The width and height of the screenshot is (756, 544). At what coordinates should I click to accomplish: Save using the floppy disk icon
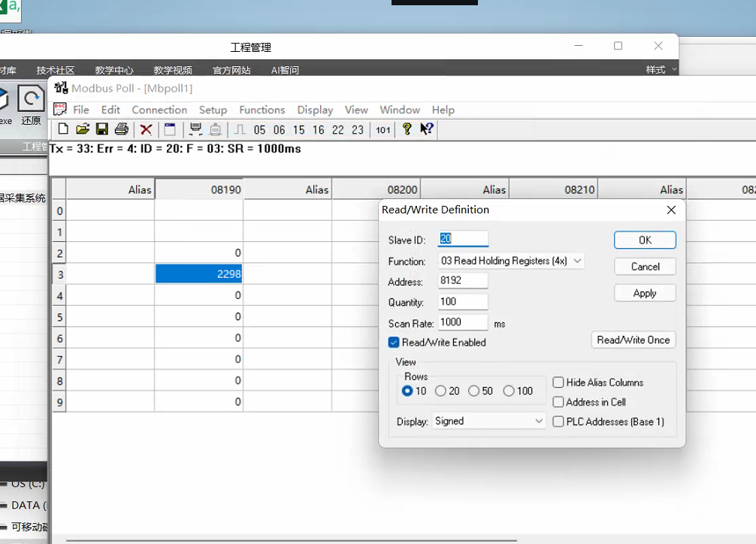[102, 129]
